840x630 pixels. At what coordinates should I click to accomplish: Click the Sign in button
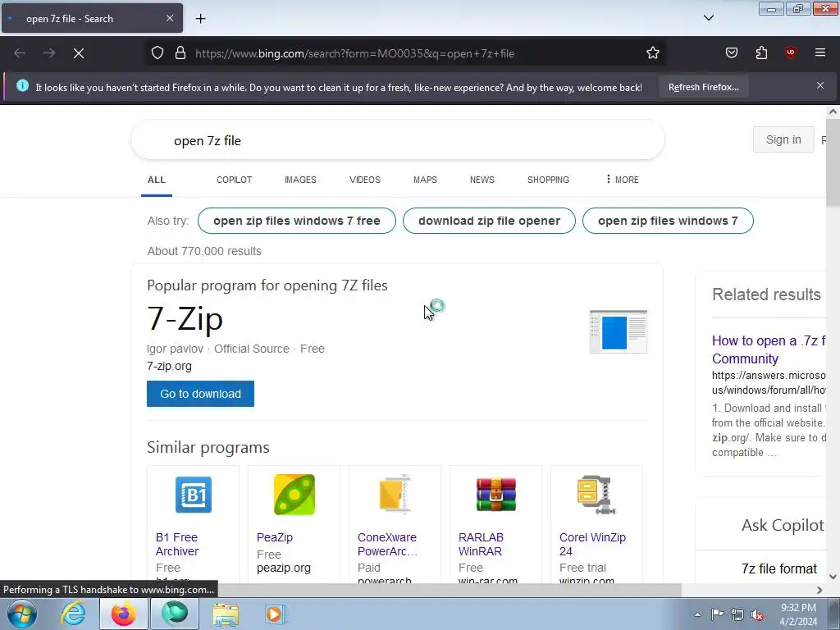783,139
